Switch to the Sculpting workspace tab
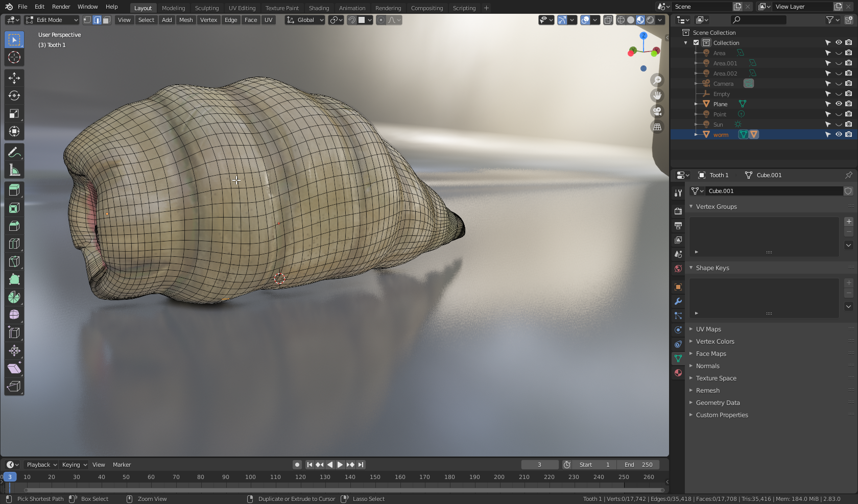 tap(206, 8)
